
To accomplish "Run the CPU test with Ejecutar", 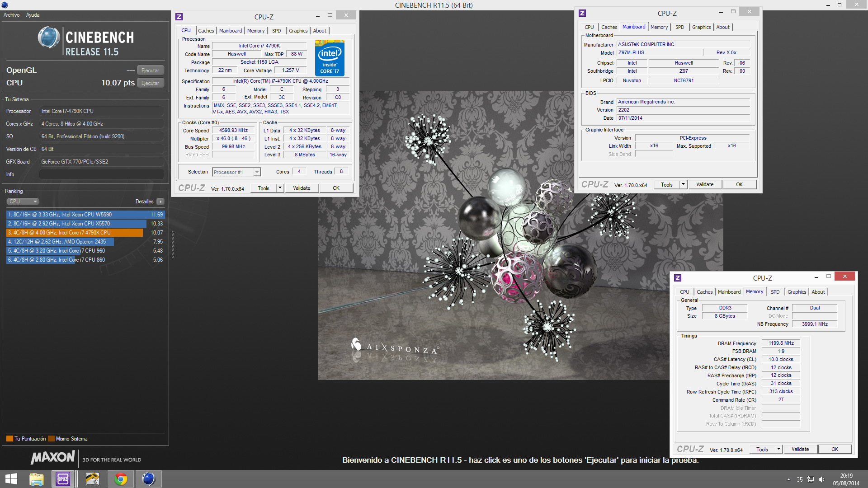I will click(150, 83).
